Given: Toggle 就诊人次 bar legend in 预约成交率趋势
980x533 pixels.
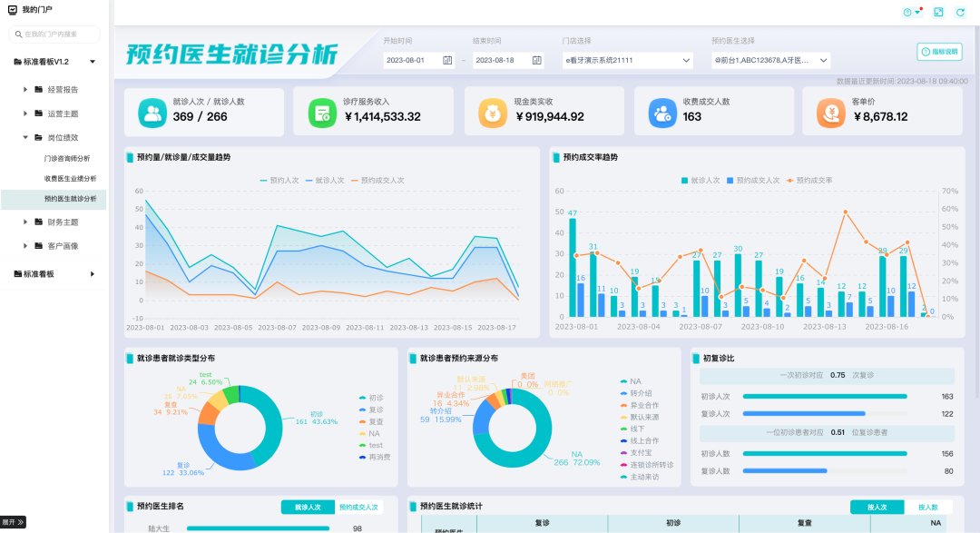Looking at the screenshot, I should tap(700, 180).
